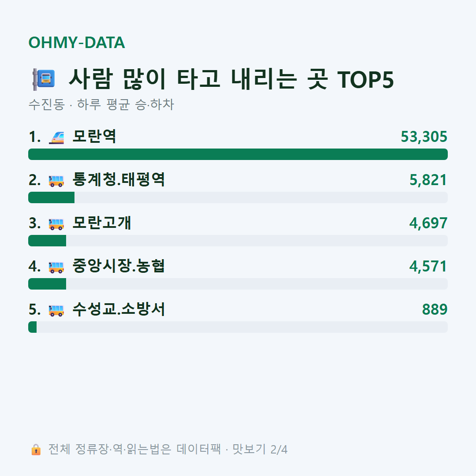Click the full green bar for 모란역

click(x=238, y=154)
